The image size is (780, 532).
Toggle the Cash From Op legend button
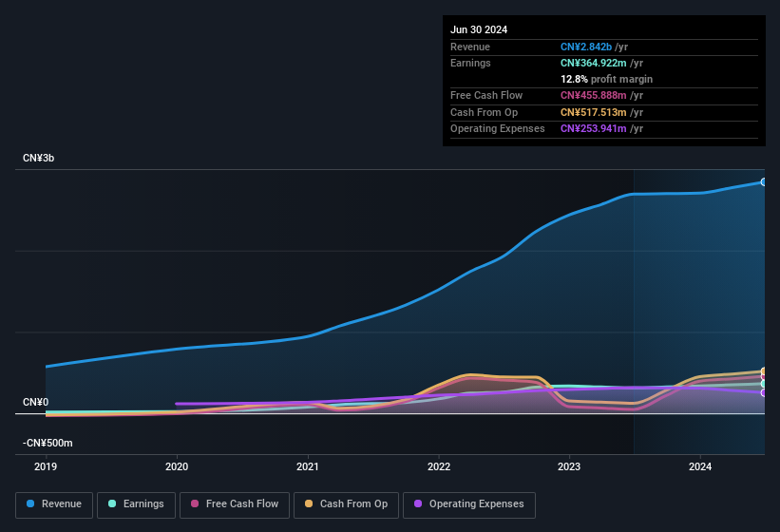coord(346,504)
